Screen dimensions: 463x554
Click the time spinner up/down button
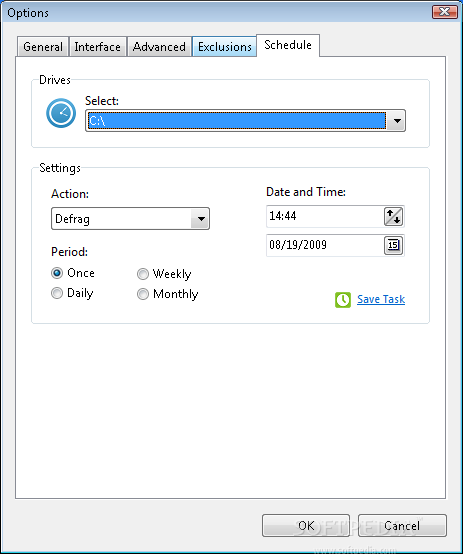coord(393,216)
